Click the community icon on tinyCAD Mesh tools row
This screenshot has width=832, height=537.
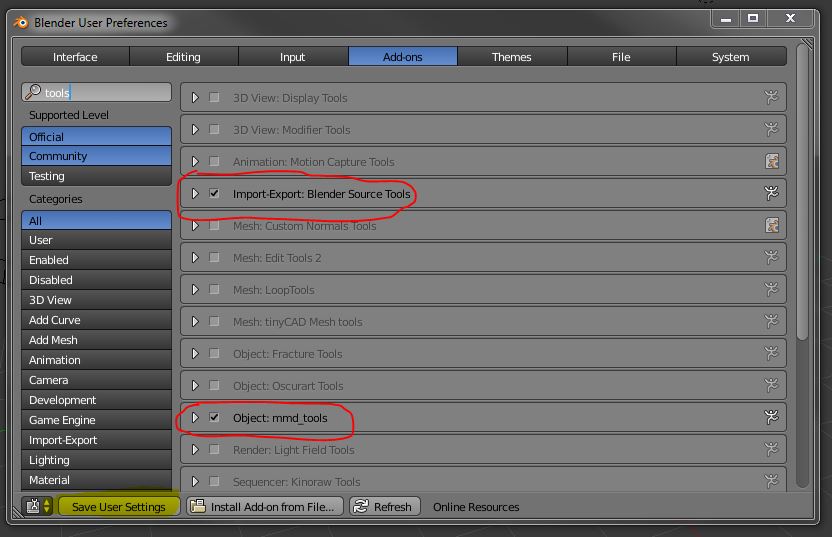click(772, 321)
